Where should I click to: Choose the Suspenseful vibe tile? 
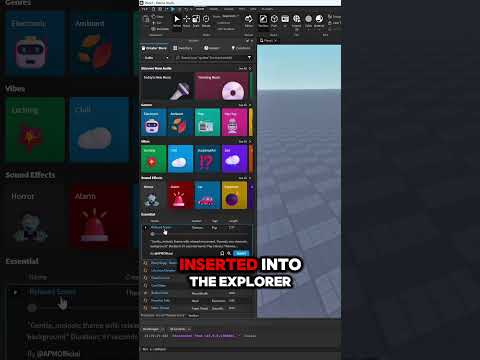click(207, 159)
